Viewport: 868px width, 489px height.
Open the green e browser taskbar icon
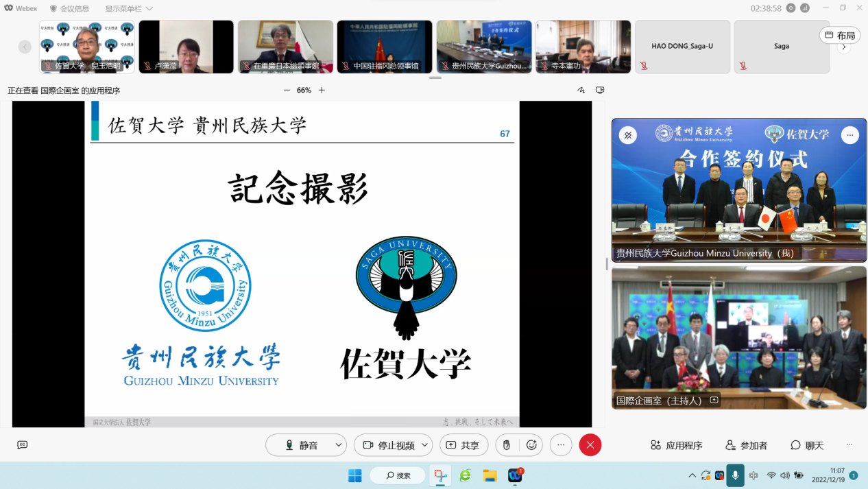(x=466, y=475)
